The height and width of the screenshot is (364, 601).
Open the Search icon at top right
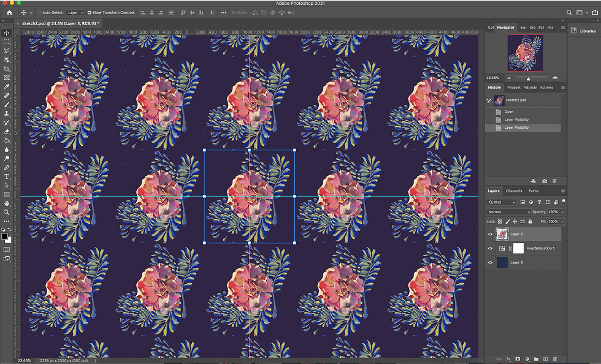coord(569,13)
